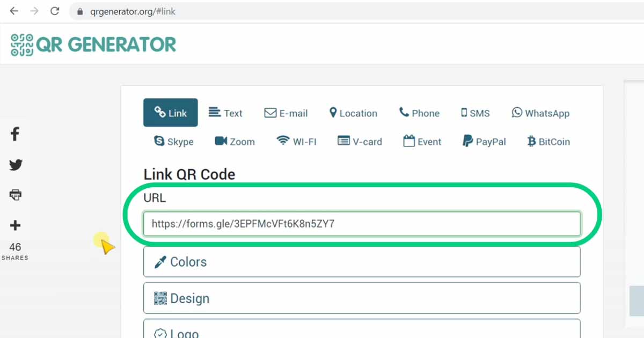Select the WhatsApp QR code type
Viewport: 644px width, 338px height.
[540, 113]
